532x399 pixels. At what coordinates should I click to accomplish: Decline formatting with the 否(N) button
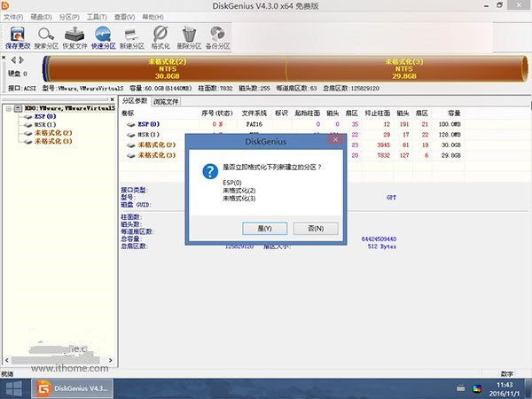pos(315,228)
